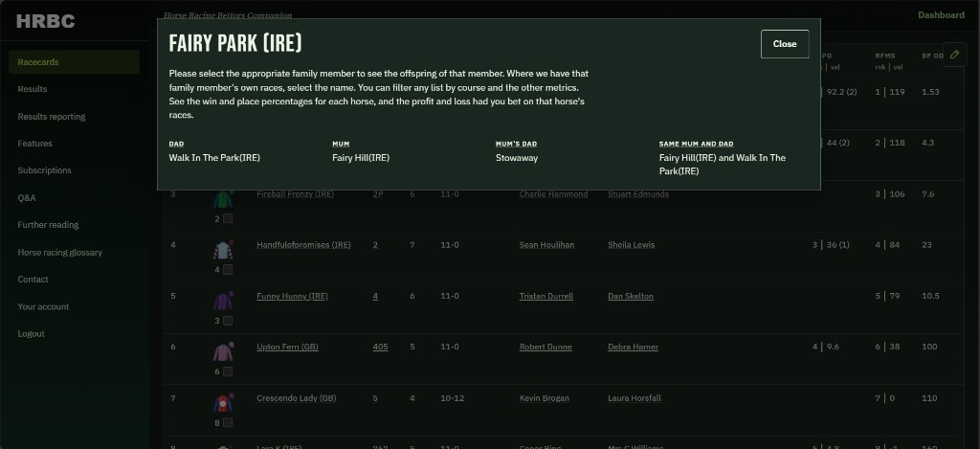Tick checkbox under Funny Hunny silks
The image size is (980, 449).
click(228, 321)
